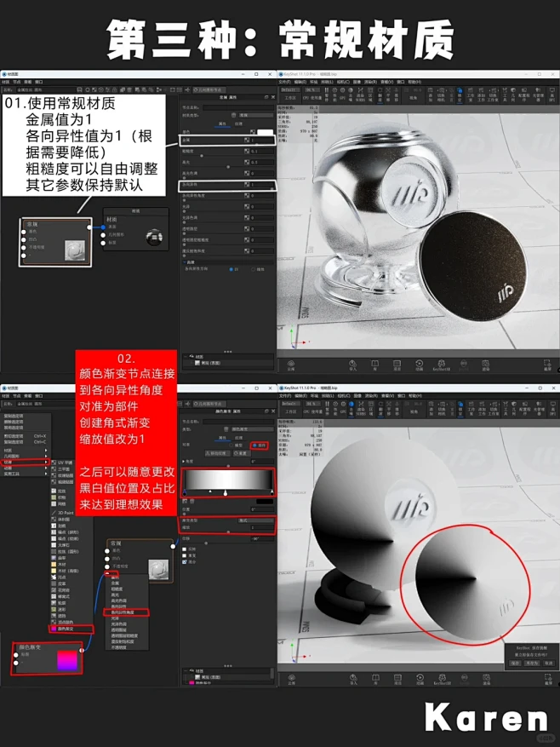Open 动画 under the gradient-sphere viewport
This screenshot has width=560, height=747.
pos(420,680)
